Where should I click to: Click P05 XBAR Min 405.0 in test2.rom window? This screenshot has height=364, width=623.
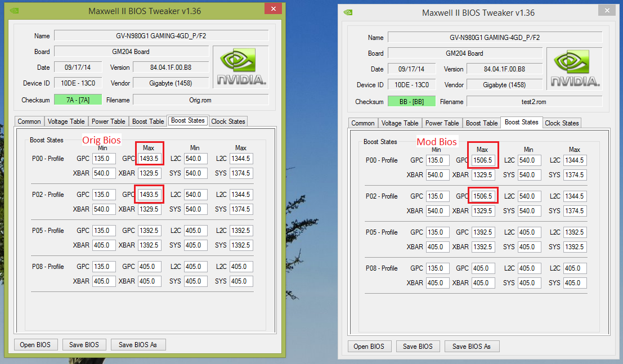click(437, 247)
